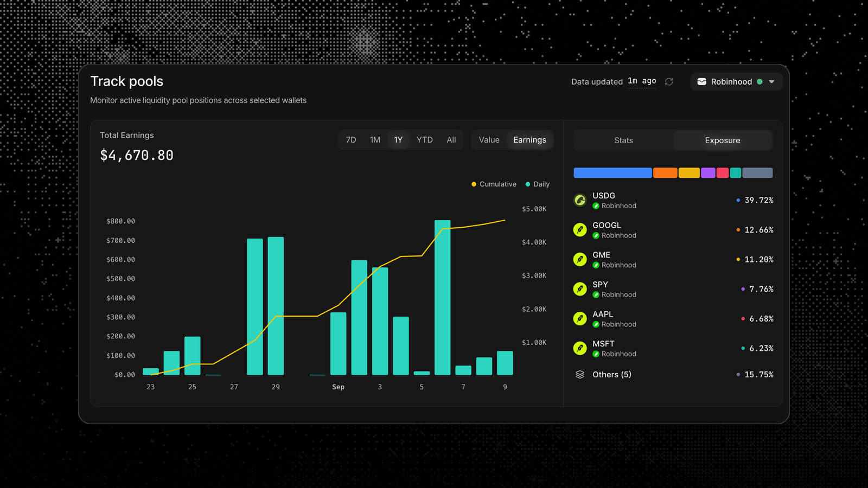The height and width of the screenshot is (488, 868).
Task: Click the $4,670.80 total earnings amount
Action: coord(137,156)
